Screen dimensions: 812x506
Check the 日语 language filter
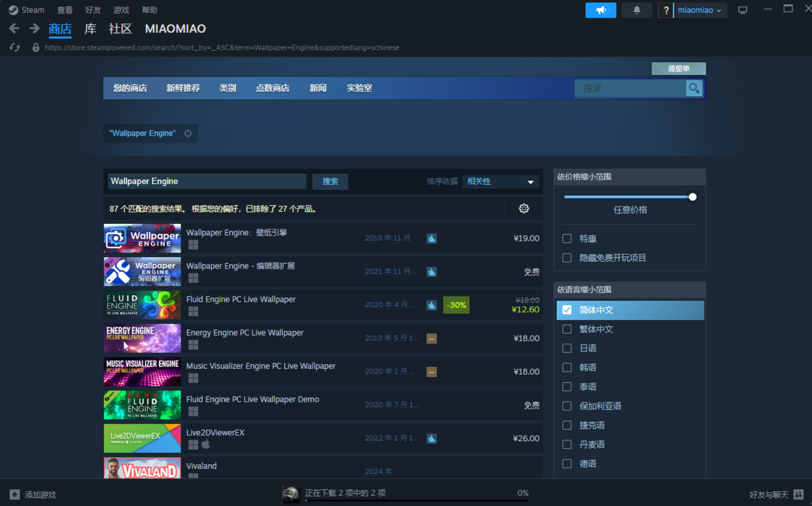coord(567,348)
